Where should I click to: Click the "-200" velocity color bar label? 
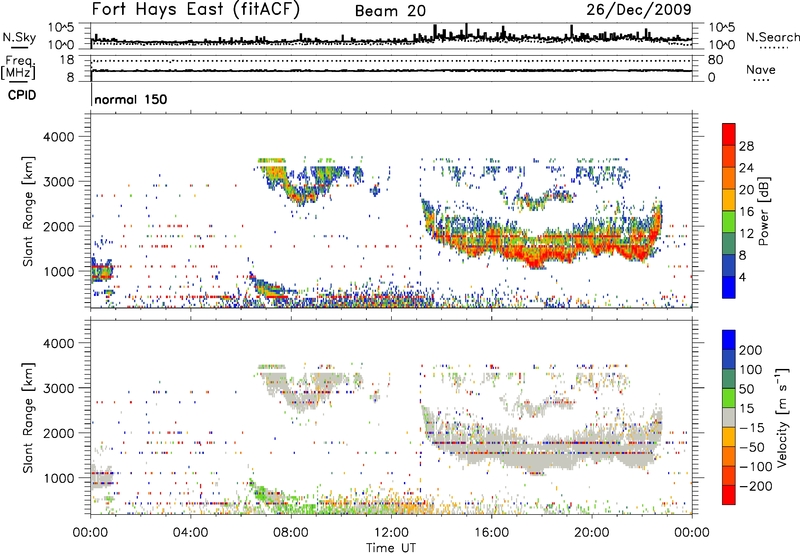[756, 486]
